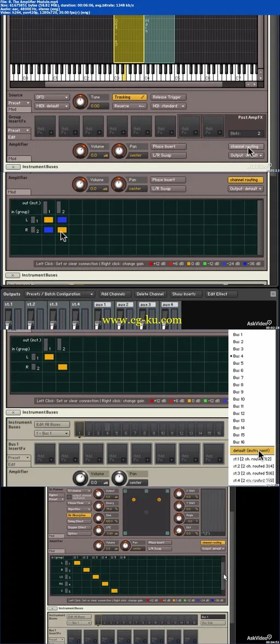Open the DFD source mode dropdown

coord(52,97)
